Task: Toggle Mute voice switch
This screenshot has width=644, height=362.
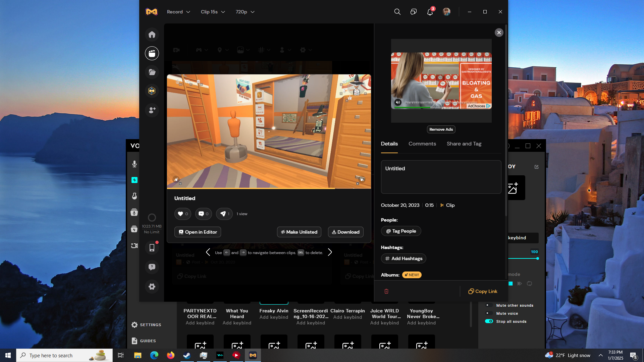Action: click(489, 313)
